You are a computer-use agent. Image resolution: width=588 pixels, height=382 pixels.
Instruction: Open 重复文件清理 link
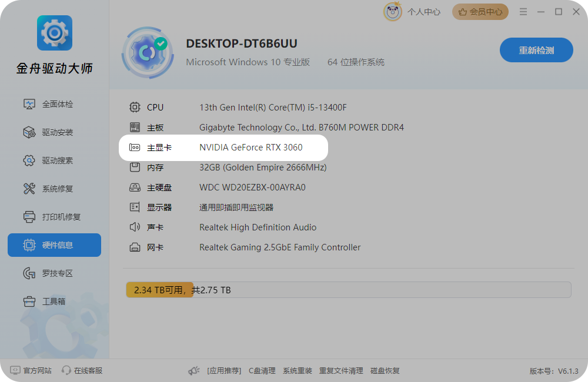[341, 371]
